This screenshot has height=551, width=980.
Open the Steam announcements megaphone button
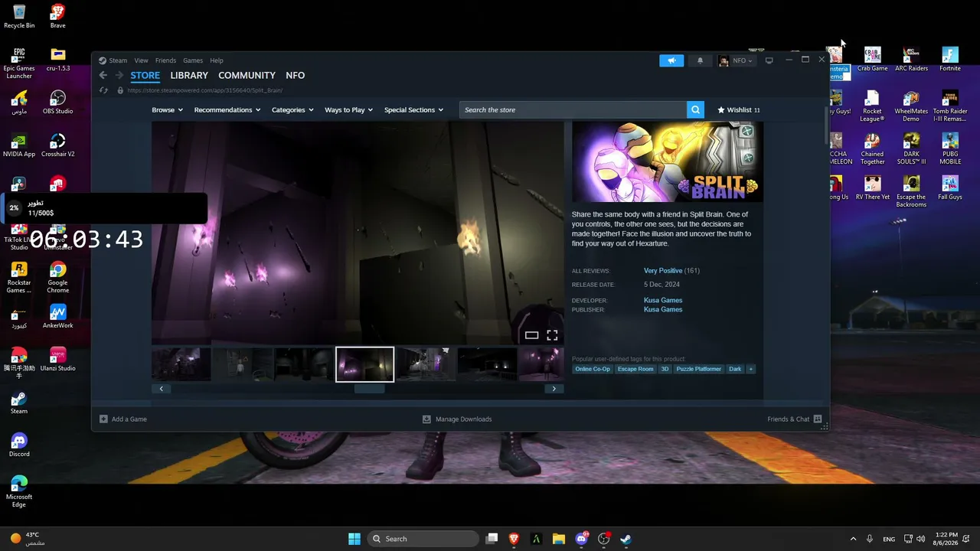[671, 60]
